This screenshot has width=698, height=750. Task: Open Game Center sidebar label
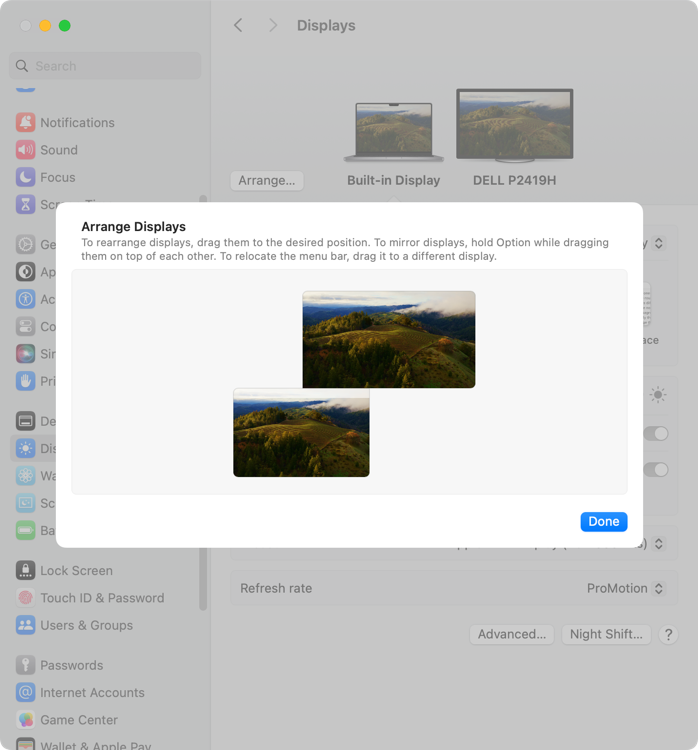tap(79, 719)
